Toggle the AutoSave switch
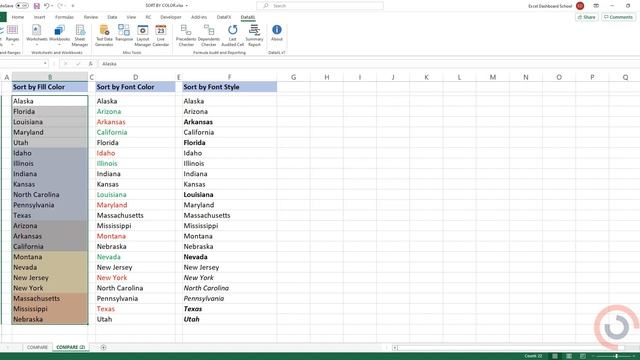This screenshot has height=360, width=640. pos(22,6)
